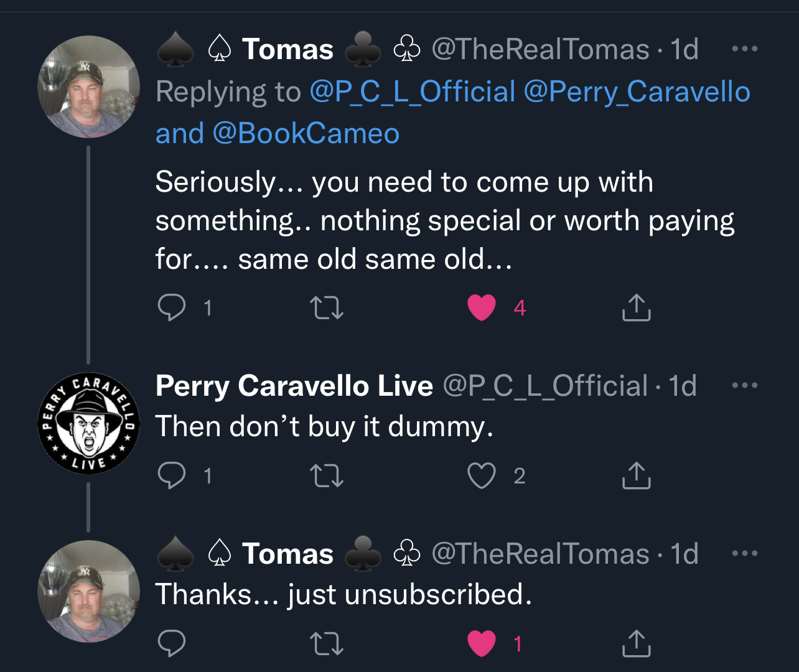The image size is (799, 672).
Task: Reply to Tomas's first tweet
Action: pos(172,307)
